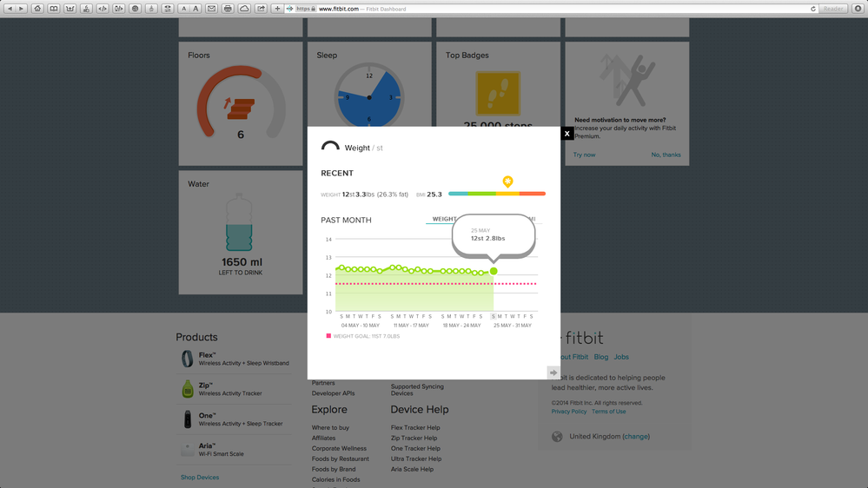Increase text size with large A

coord(195,9)
